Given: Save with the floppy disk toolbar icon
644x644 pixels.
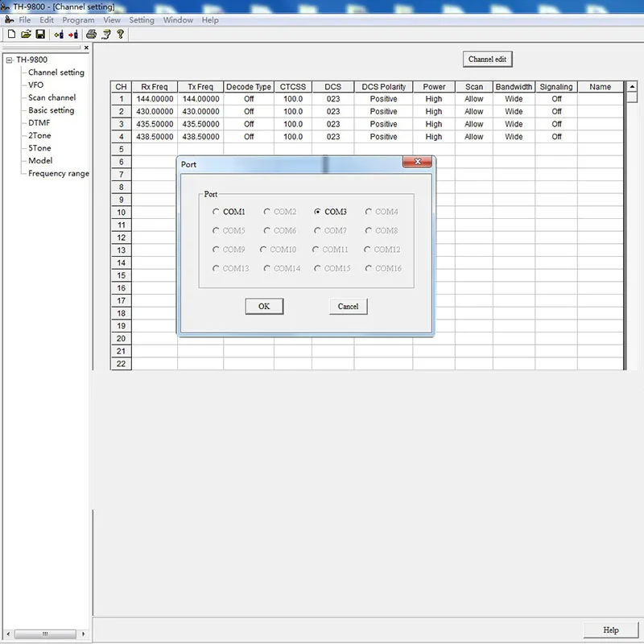Looking at the screenshot, I should coord(40,34).
